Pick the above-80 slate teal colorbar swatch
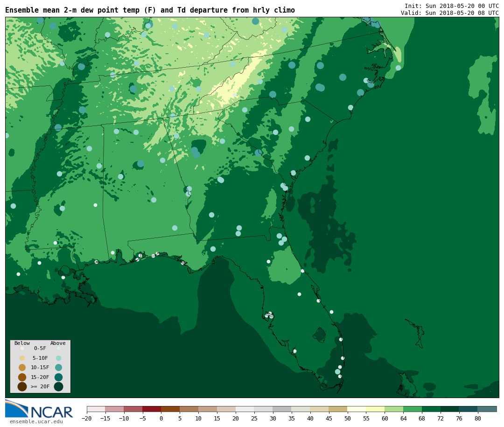Viewport: 504px width, 427px height. (x=488, y=409)
